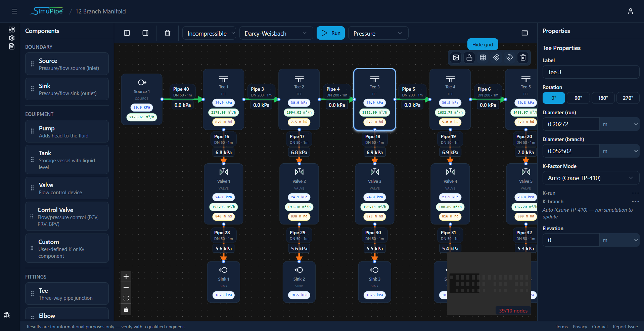The width and height of the screenshot is (644, 331).
Task: Open the Diameter (branch) unit dropdown
Action: [619, 151]
